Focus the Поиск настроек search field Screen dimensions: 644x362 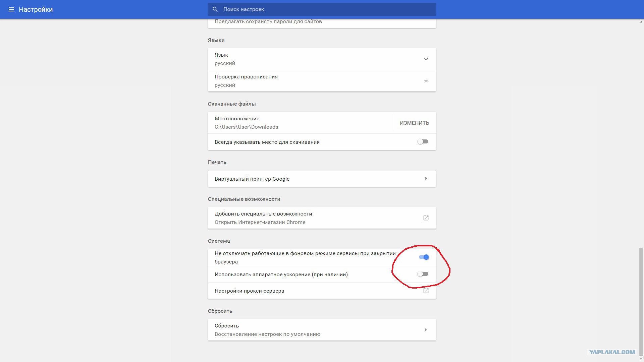322,9
